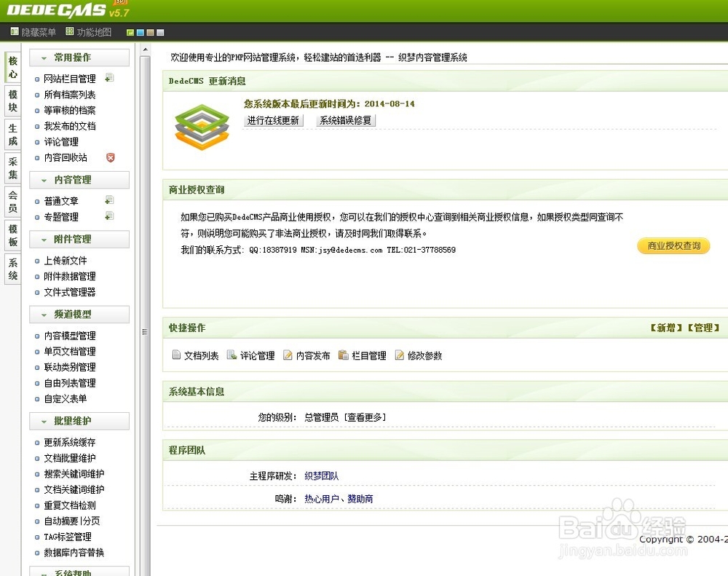Click the 系统错误修复 button
Image resolution: width=728 pixels, height=576 pixels.
pos(345,120)
